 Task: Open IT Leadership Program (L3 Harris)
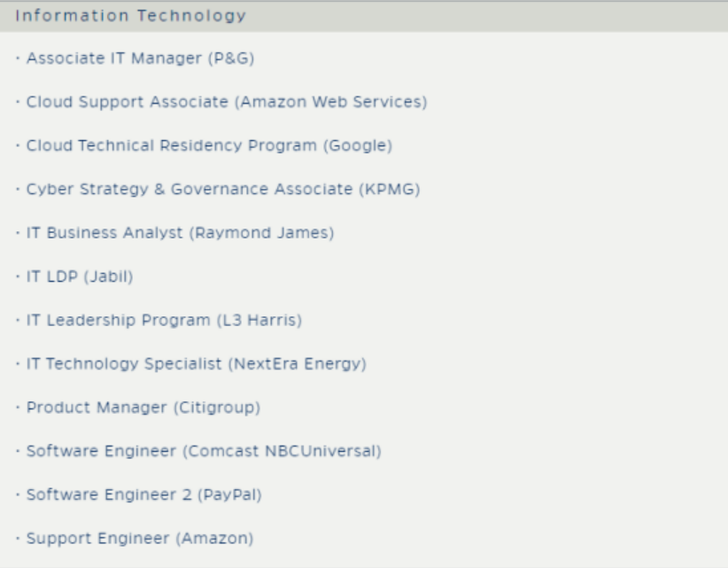(x=165, y=320)
